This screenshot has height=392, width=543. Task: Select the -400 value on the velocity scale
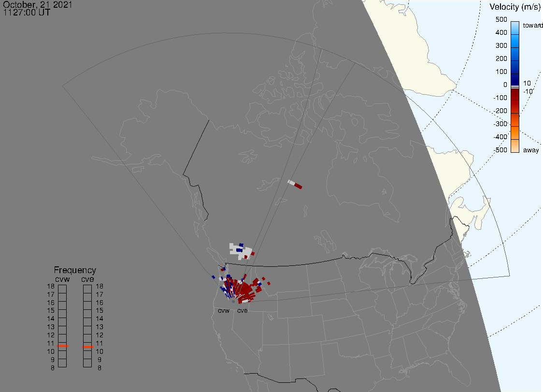point(500,137)
